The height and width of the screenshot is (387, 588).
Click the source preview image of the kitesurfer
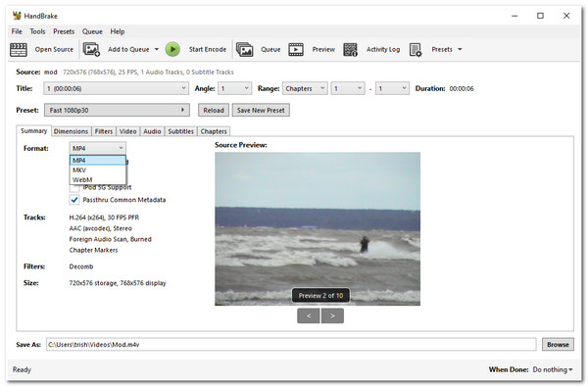click(x=318, y=228)
